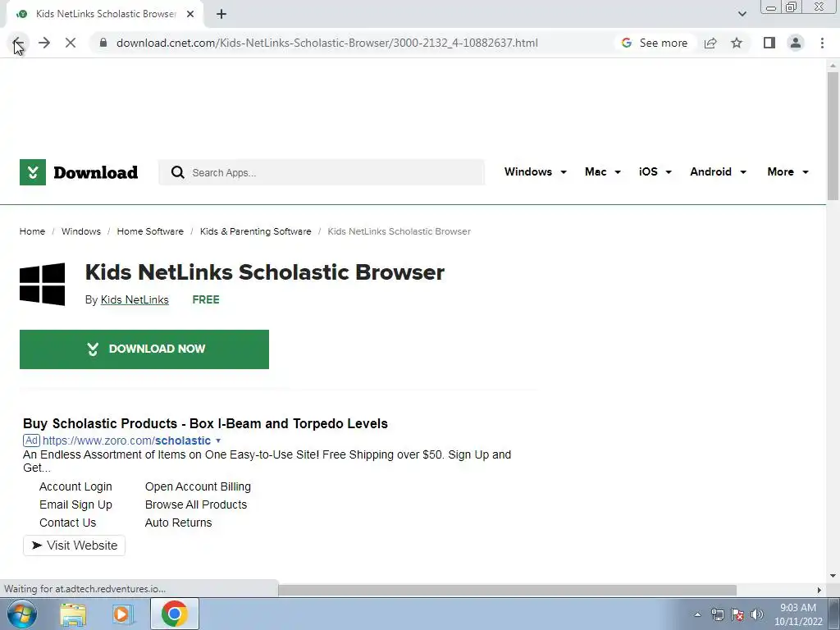Open Chrome's three-dot menu
The width and height of the screenshot is (840, 630).
(x=822, y=43)
